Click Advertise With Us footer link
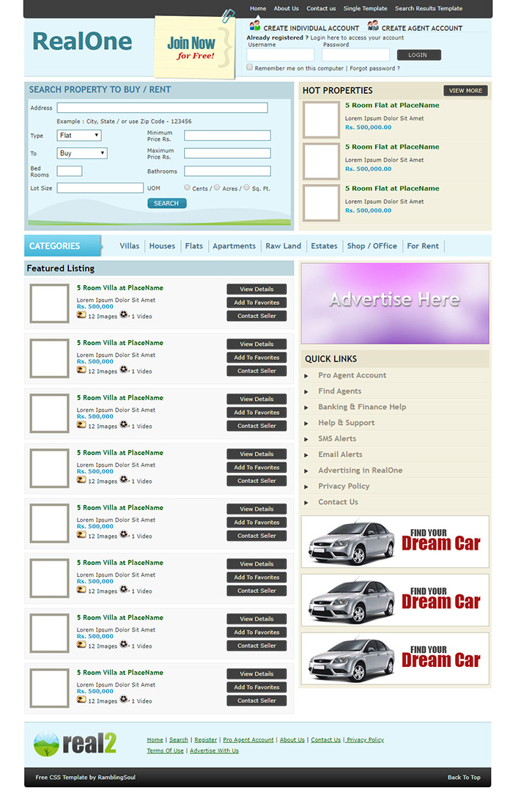The width and height of the screenshot is (513, 812). tap(214, 751)
